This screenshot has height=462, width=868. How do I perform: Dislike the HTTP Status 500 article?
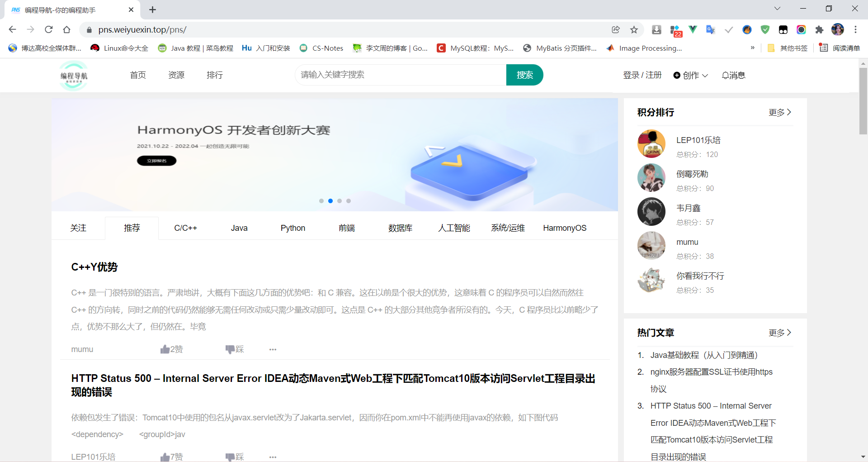point(235,457)
